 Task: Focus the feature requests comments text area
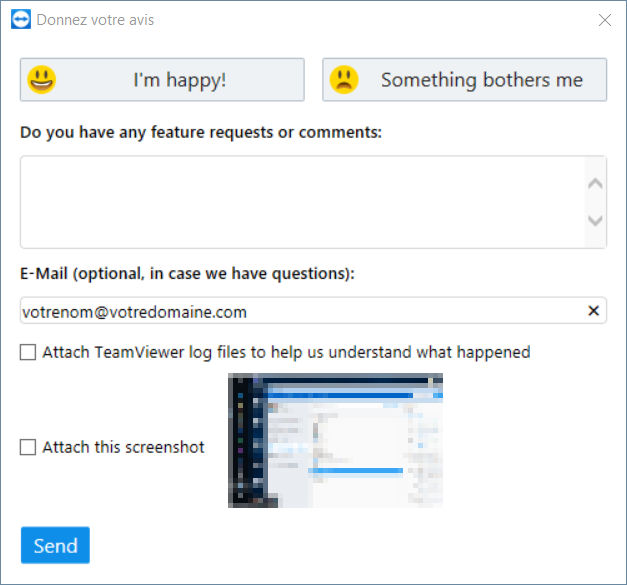303,202
